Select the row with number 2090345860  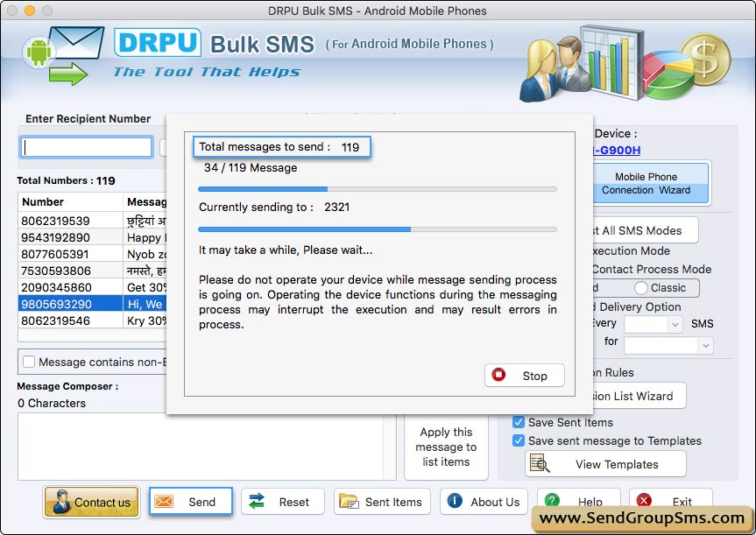coord(93,287)
